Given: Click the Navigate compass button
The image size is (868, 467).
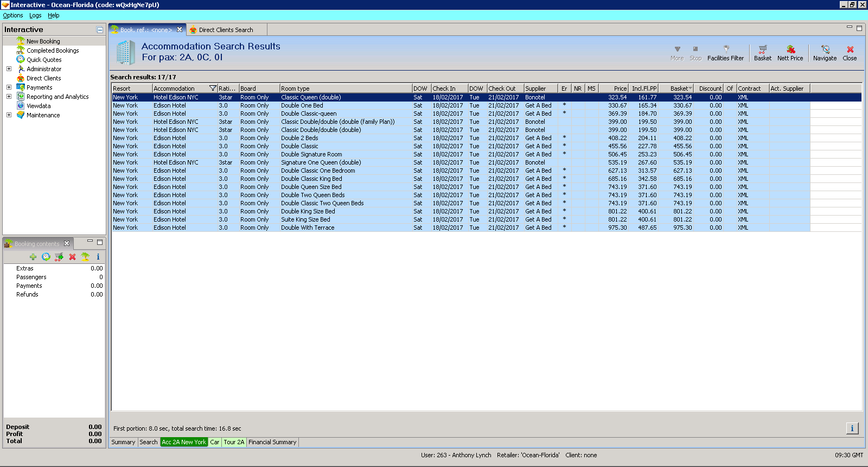Looking at the screenshot, I should click(825, 53).
